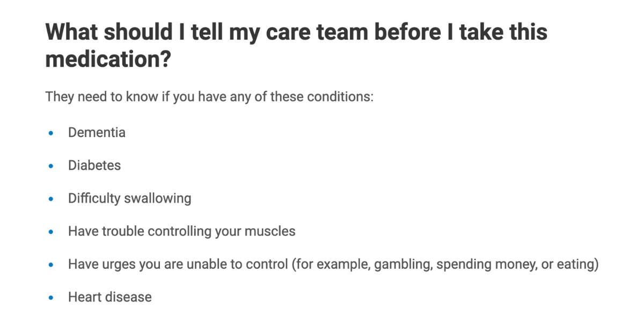
Task: Click the bullet beside Heart disease
Action: 51,298
